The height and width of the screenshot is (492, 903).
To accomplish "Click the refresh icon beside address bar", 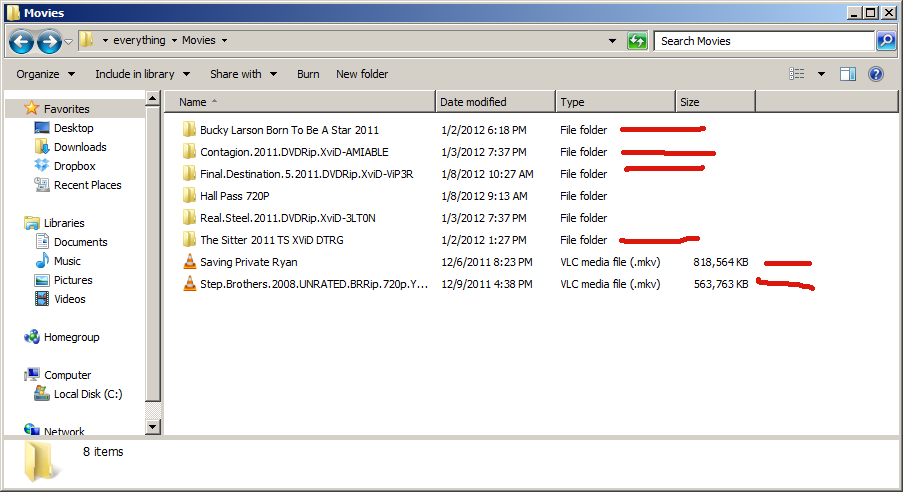I will point(637,41).
